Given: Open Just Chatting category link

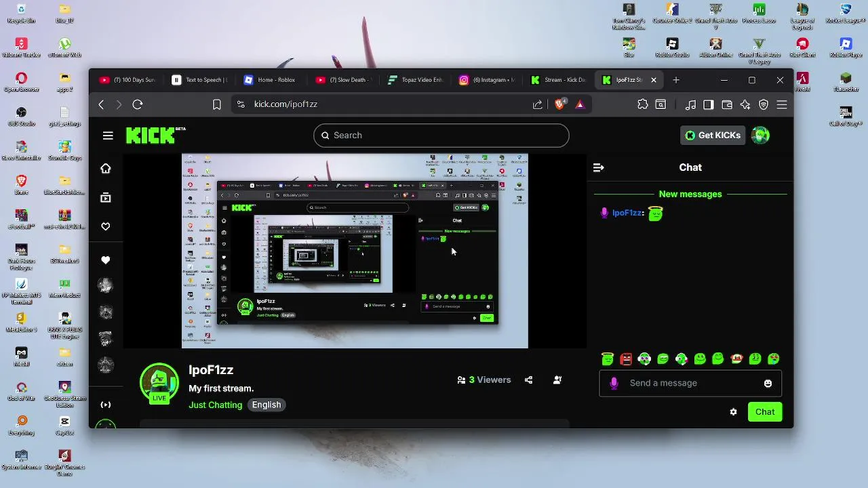Looking at the screenshot, I should click(x=215, y=405).
